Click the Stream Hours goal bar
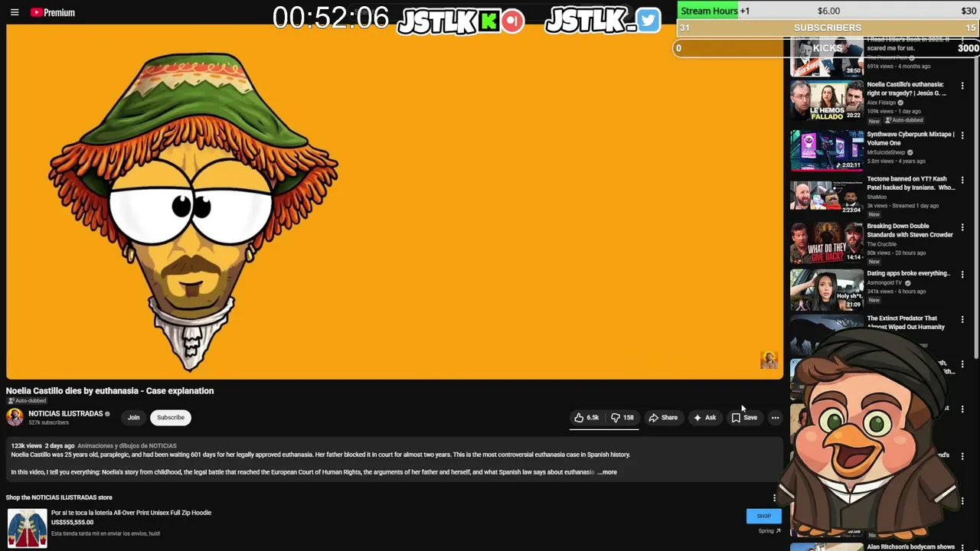The height and width of the screenshot is (551, 980). coord(828,10)
